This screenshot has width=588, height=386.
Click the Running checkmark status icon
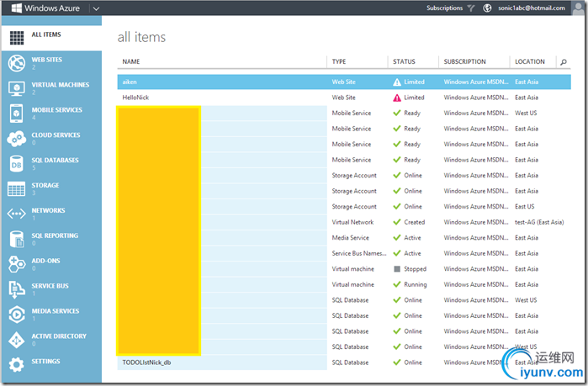point(397,284)
